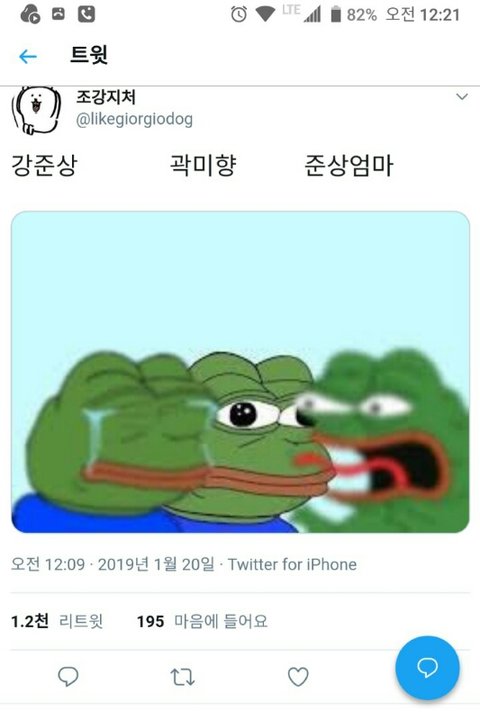Viewport: 480px width, 720px height.
Task: Tap the back arrow next to 트윗
Action: coord(28,56)
